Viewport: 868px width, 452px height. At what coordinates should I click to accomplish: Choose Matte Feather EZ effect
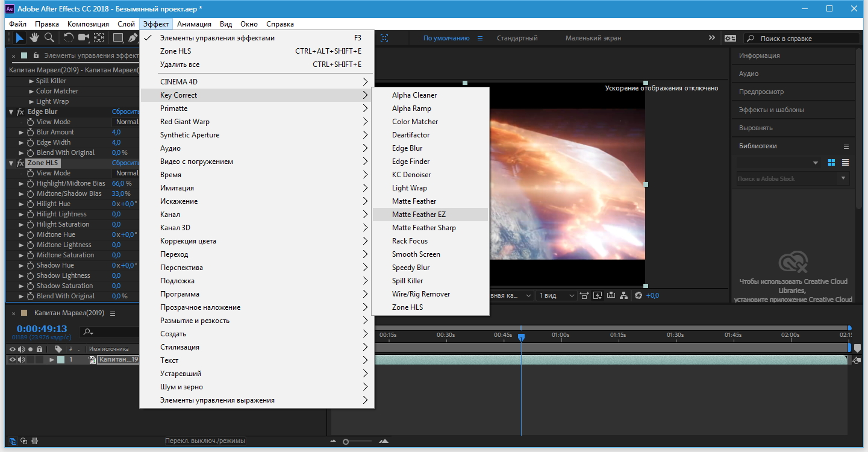click(430, 215)
